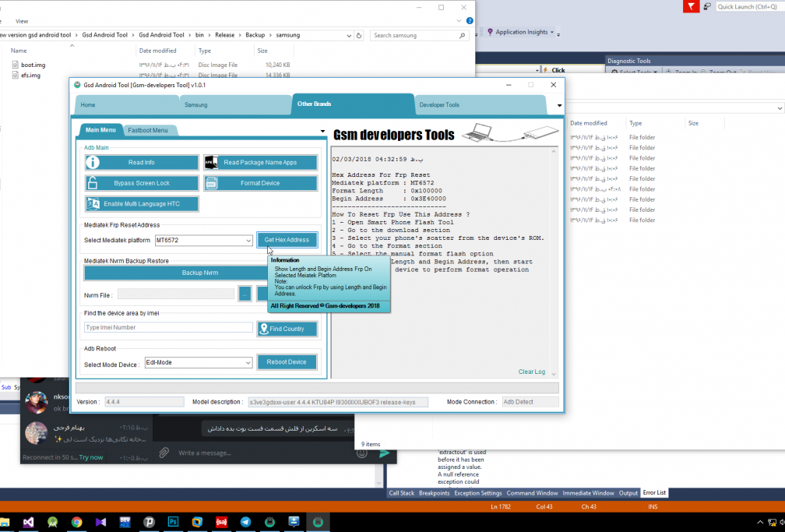Switch to the Error List tab
The image size is (785, 532).
tap(654, 492)
